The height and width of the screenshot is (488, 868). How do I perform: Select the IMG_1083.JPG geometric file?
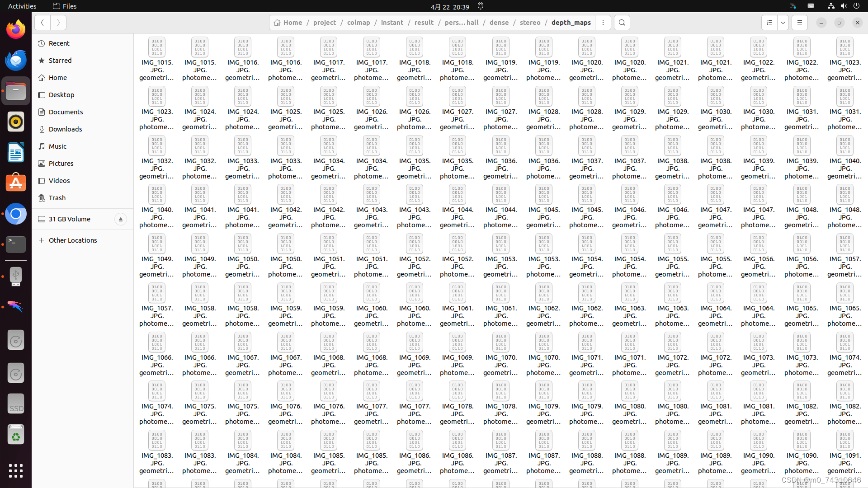pyautogui.click(x=157, y=452)
